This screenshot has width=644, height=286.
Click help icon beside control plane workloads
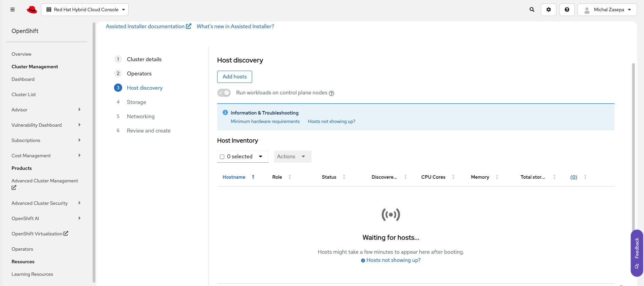(x=332, y=93)
